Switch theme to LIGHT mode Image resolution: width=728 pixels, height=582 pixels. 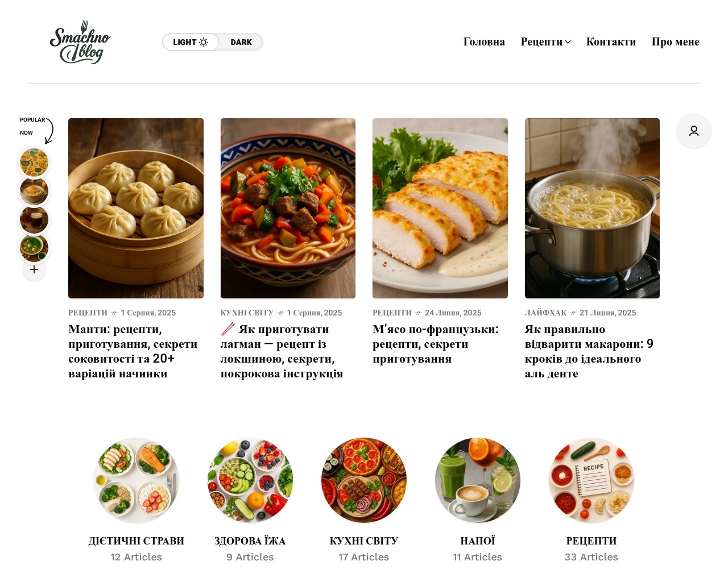click(191, 42)
